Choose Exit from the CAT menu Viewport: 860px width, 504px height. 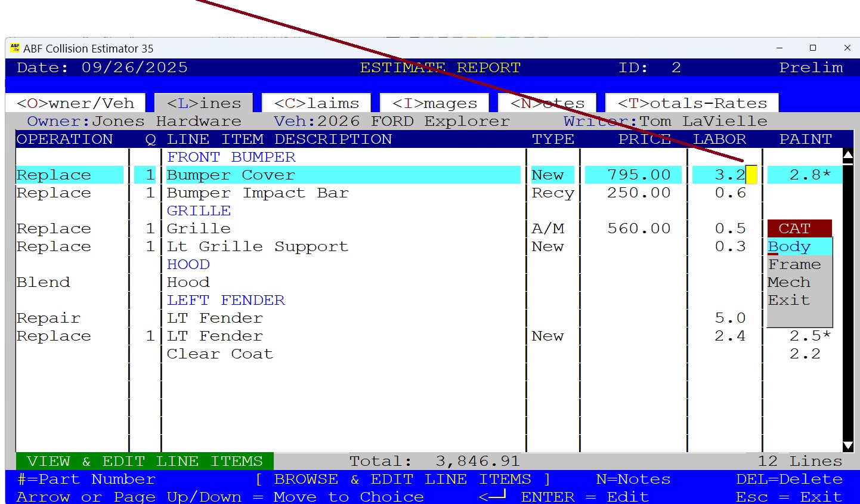(x=789, y=300)
